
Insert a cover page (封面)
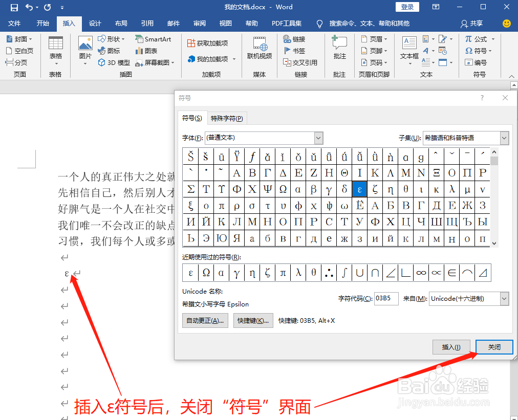pos(19,39)
